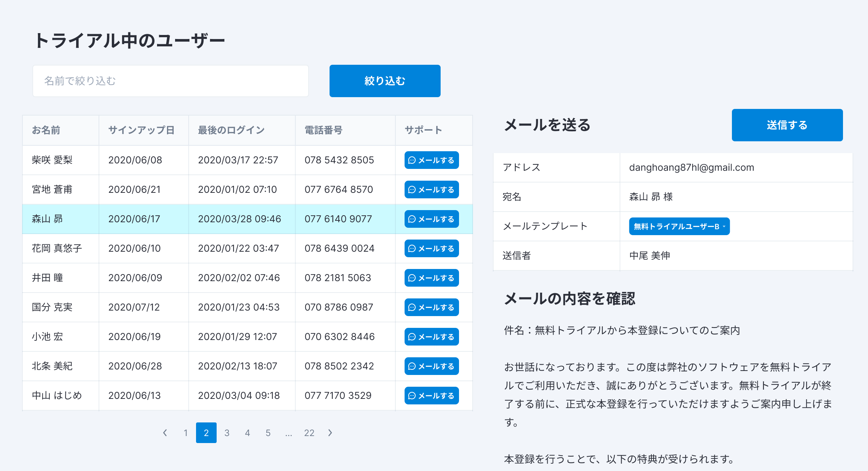Click mail icon button for 井田 瞳
Viewport: 868px width, 471px height.
pyautogui.click(x=431, y=278)
